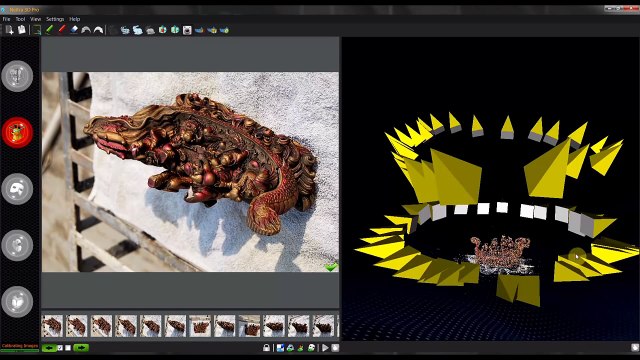Select the red pencil tool
The height and width of the screenshot is (360, 640).
point(62,29)
